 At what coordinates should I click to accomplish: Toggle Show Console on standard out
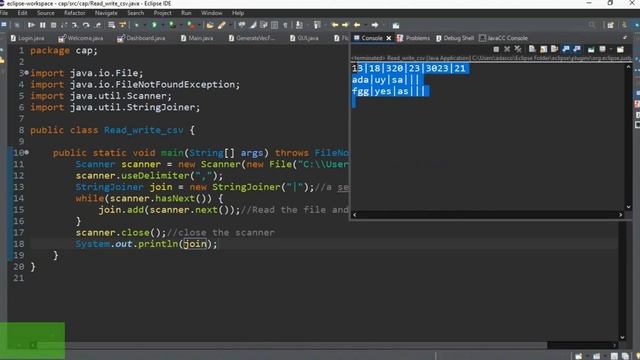pos(566,49)
